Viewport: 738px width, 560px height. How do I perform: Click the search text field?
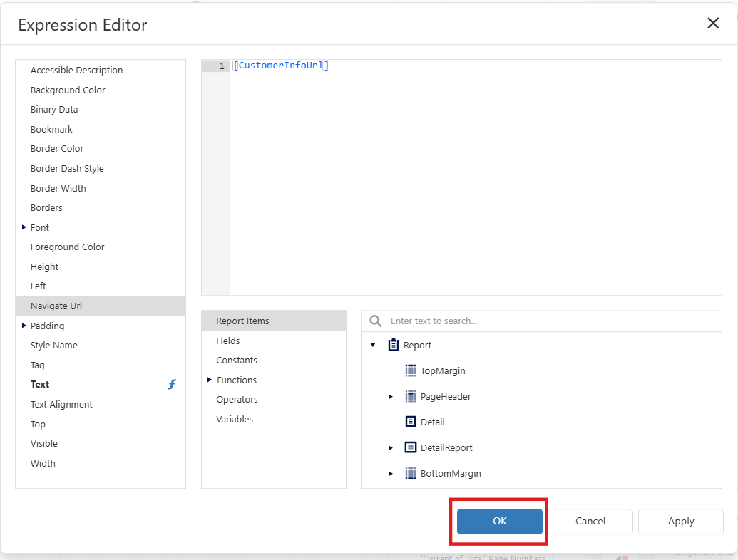click(549, 321)
